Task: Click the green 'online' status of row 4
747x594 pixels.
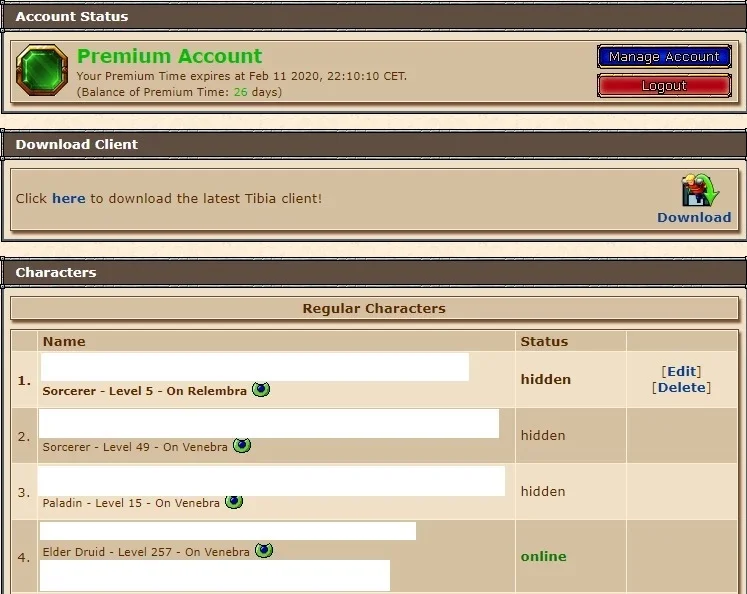Action: point(544,556)
